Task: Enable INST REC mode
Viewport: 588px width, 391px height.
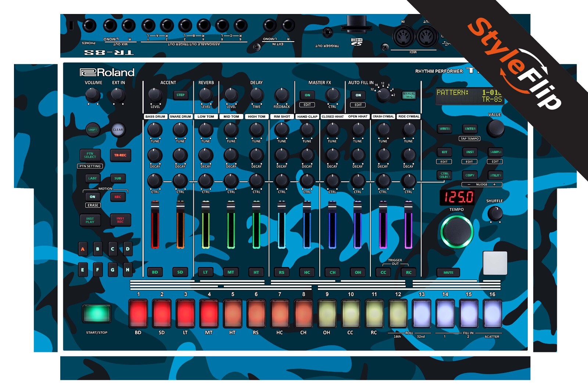Action: [x=120, y=220]
